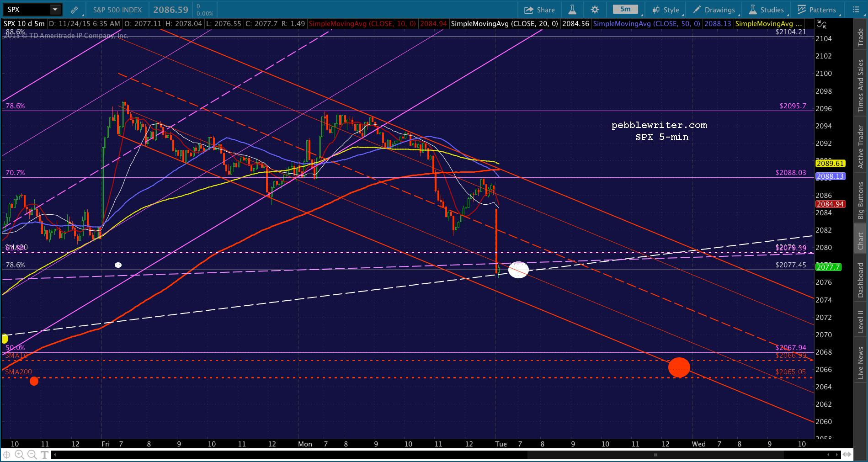868x462 pixels.
Task: Click the 2086.59 last price value
Action: click(x=170, y=10)
